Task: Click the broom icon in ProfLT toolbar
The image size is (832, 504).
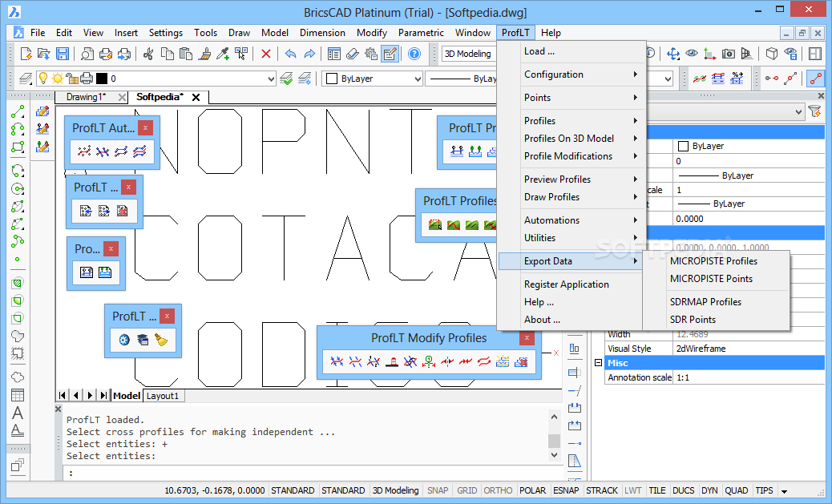Action: point(161,340)
